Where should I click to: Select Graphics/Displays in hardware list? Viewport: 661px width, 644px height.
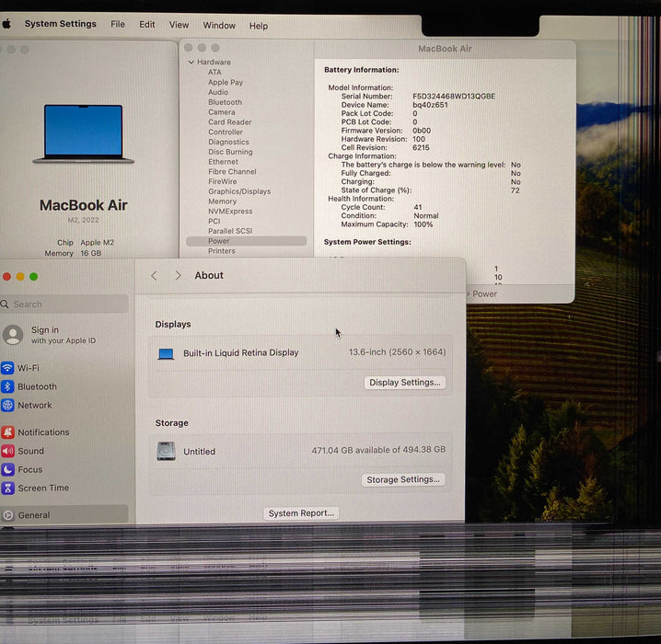tap(239, 191)
